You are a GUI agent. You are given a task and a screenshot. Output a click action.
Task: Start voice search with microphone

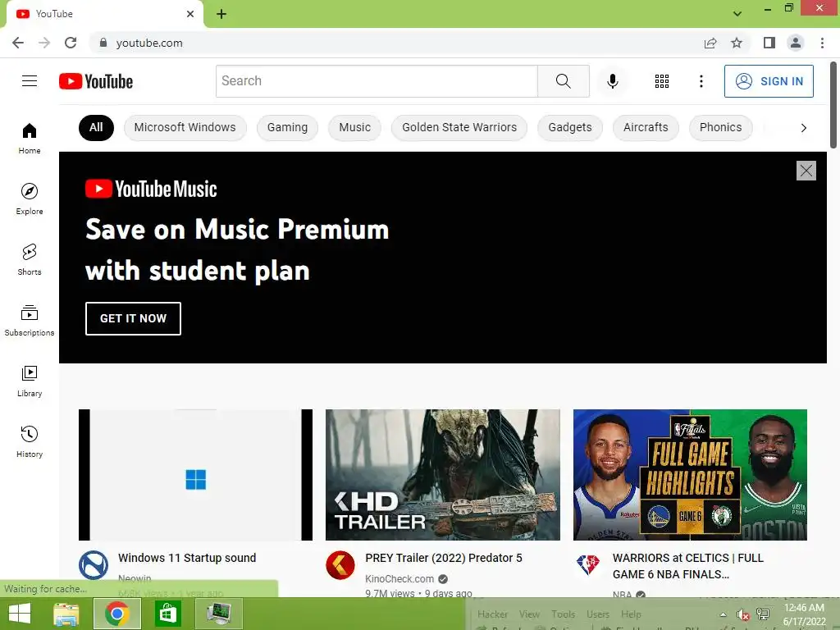(612, 81)
